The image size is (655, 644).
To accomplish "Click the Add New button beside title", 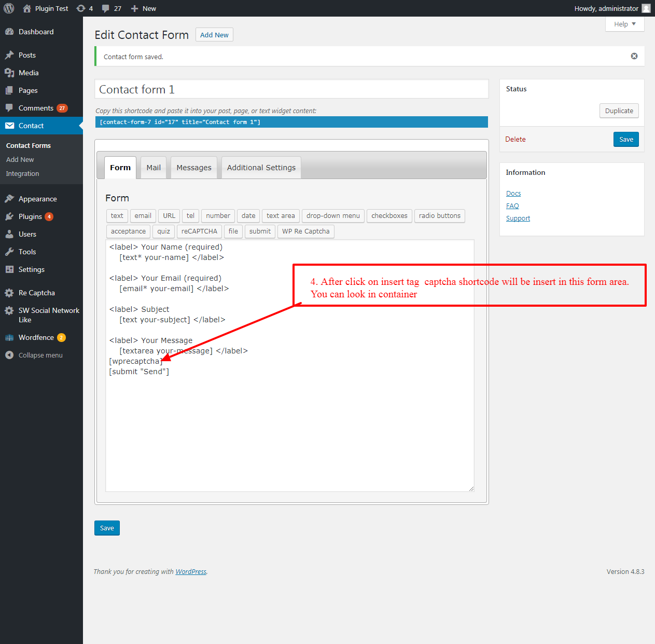I will (214, 35).
